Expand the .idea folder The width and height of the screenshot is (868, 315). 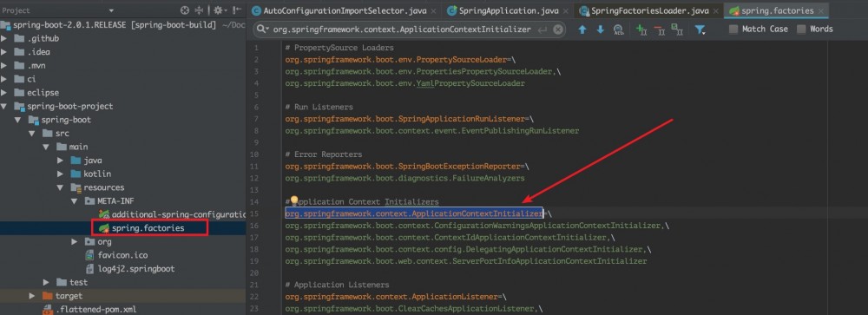4,52
